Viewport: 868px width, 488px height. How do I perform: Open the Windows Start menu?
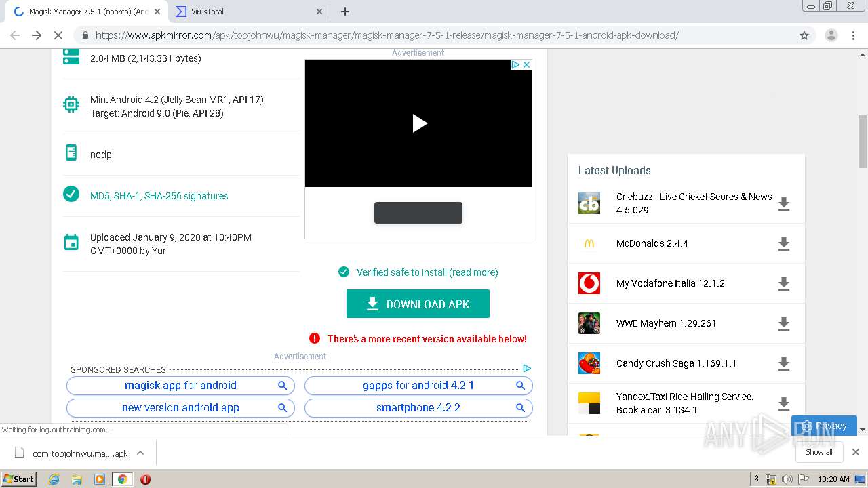19,479
